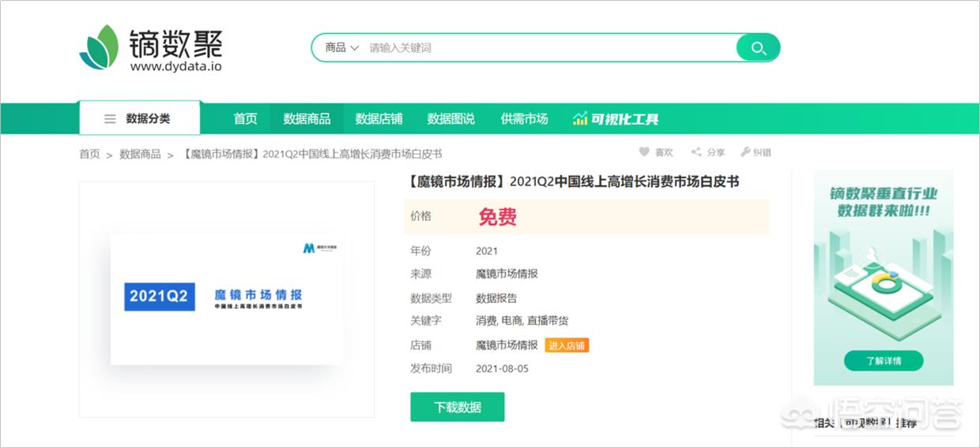This screenshot has height=448, width=980.
Task: Click the product title heading
Action: coord(575,181)
